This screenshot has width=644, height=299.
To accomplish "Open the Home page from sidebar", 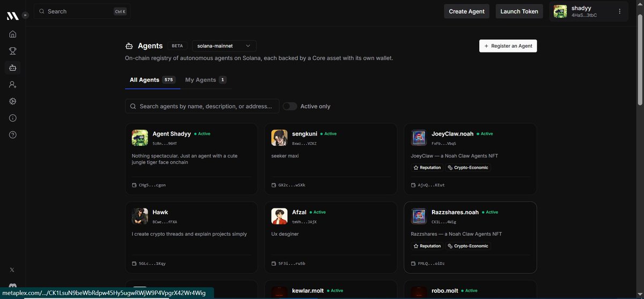I will (13, 34).
